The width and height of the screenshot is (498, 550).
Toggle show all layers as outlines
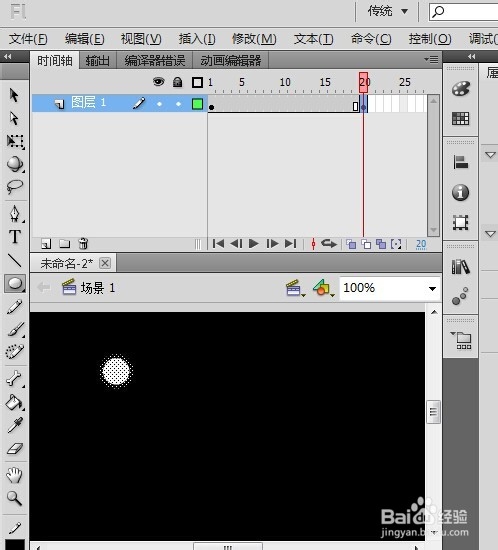tap(197, 82)
